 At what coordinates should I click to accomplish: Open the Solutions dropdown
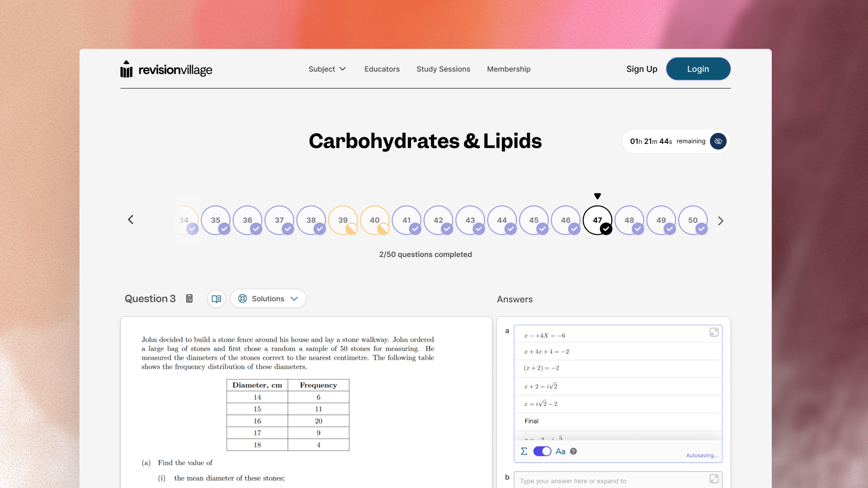coord(268,299)
